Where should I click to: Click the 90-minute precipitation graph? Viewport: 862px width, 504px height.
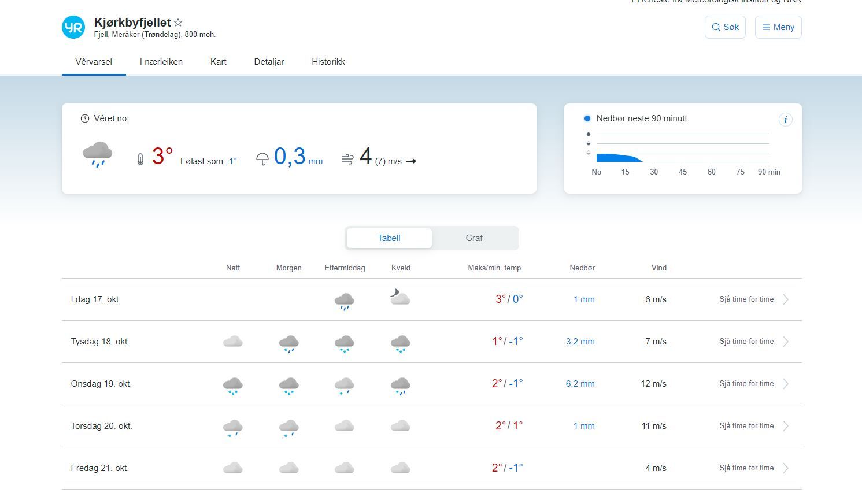click(682, 147)
